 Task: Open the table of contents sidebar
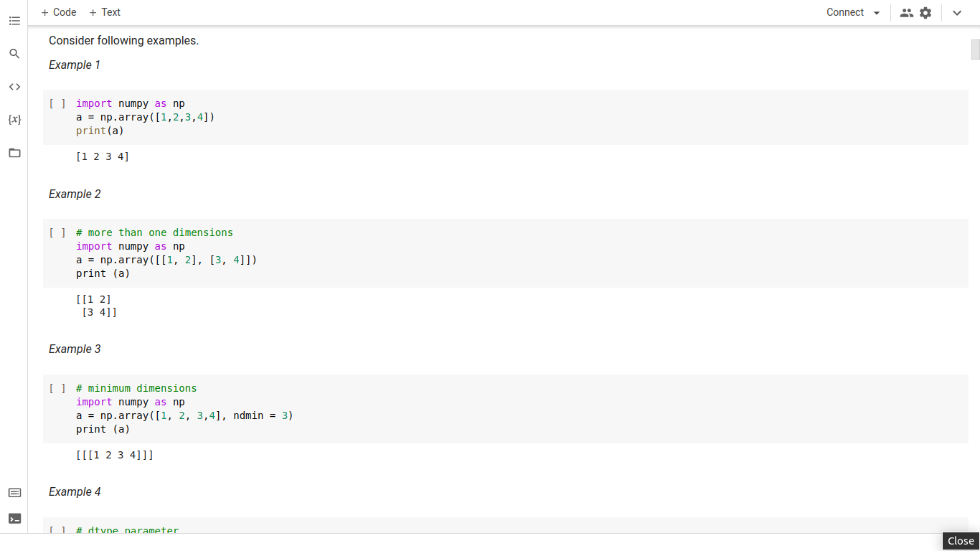coord(14,21)
